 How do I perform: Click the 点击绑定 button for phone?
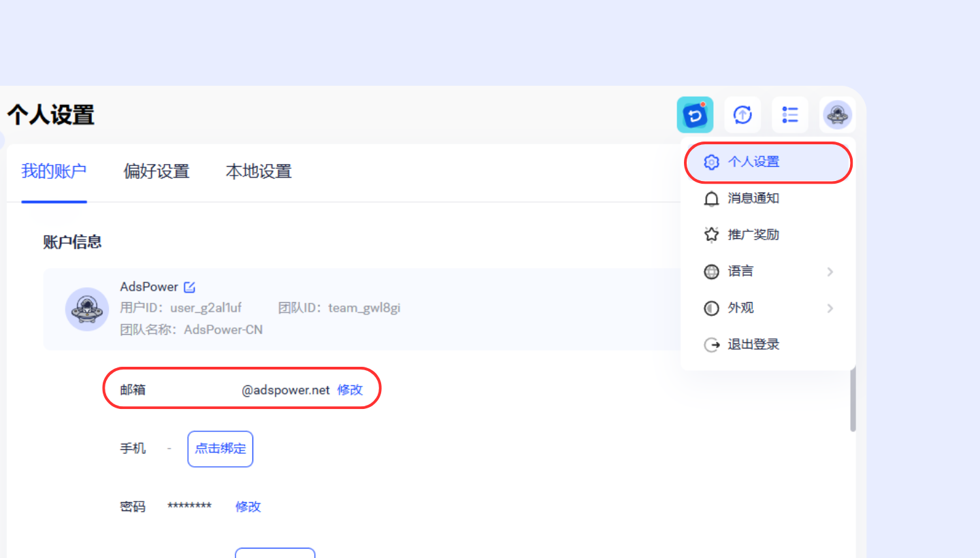tap(220, 449)
